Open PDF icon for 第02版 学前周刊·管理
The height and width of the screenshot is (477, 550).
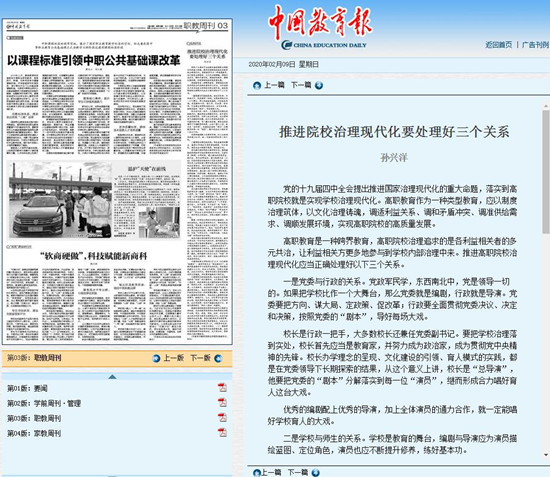[x=222, y=402]
